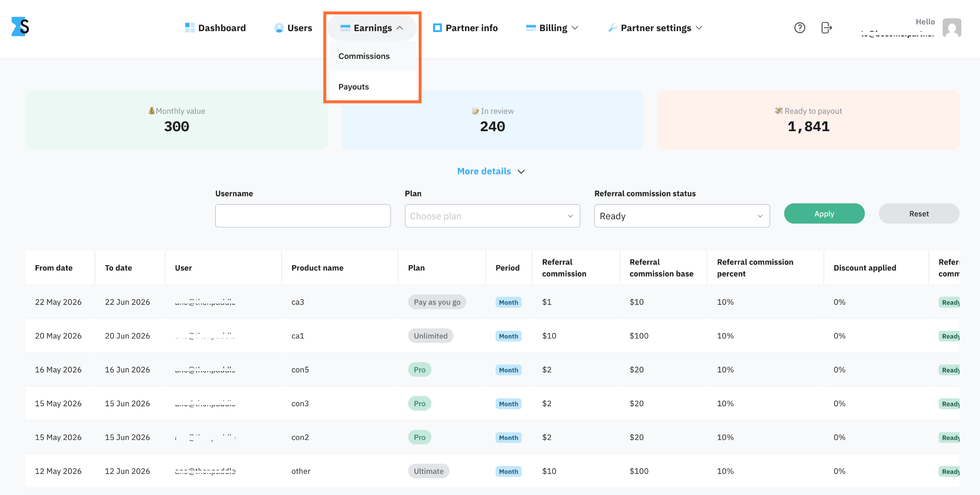
Task: Click the Pay as you go plan badge
Action: [437, 302]
